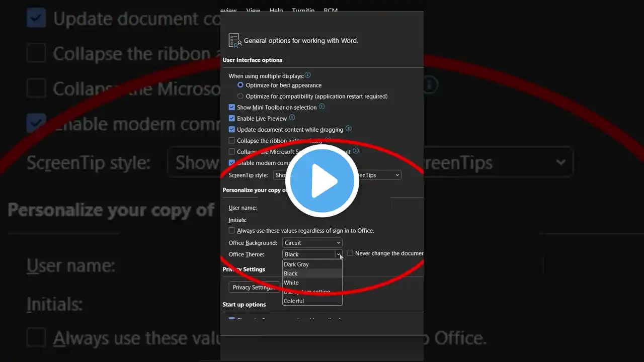Click the General options icon beside the heading
This screenshot has height=362, width=644.
click(234, 41)
